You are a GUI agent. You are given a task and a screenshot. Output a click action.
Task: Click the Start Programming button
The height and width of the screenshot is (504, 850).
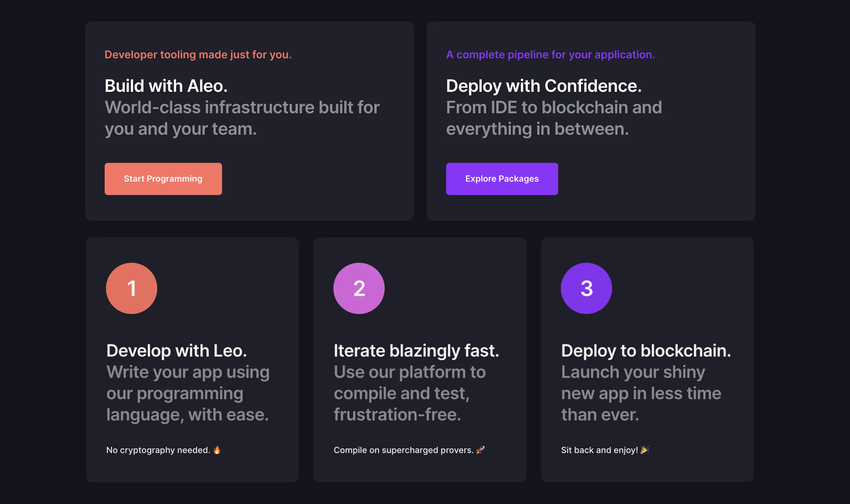pyautogui.click(x=163, y=179)
